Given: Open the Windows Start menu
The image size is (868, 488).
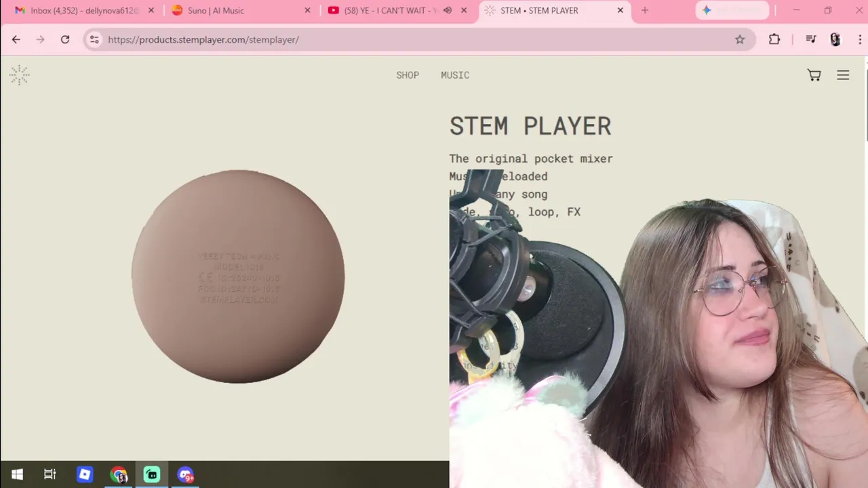Looking at the screenshot, I should pos(17,474).
